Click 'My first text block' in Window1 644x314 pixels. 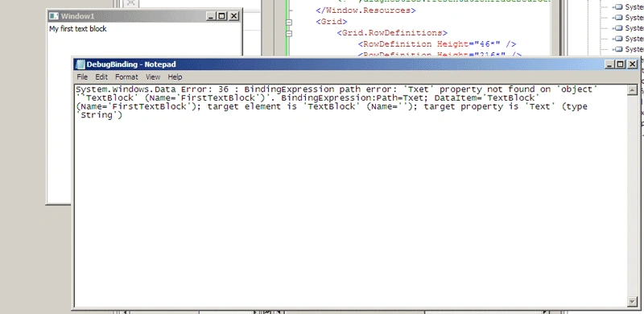click(78, 29)
